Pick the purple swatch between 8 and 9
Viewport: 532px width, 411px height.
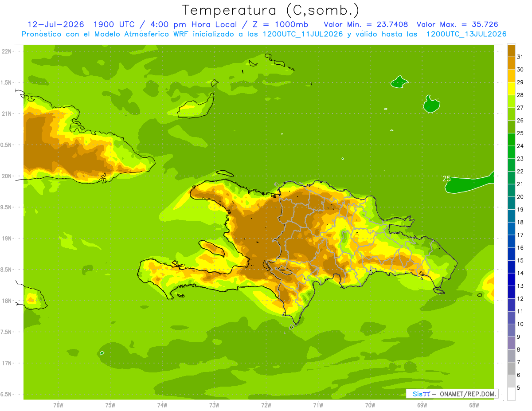coord(511,343)
